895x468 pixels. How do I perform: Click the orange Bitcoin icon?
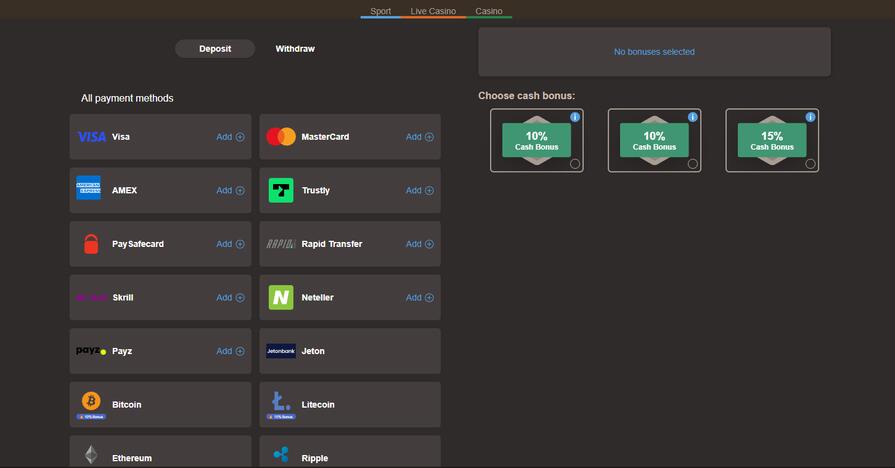[91, 401]
